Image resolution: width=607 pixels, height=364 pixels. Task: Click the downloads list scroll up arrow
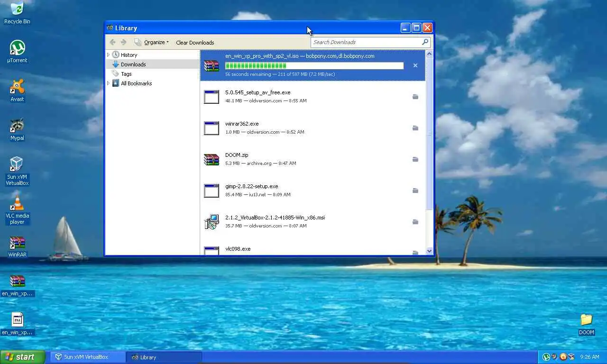point(430,54)
